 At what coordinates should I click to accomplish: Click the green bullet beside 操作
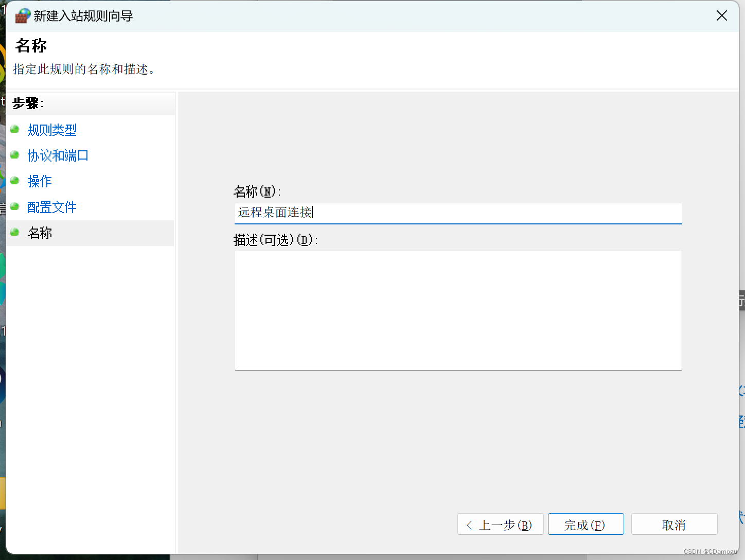15,181
